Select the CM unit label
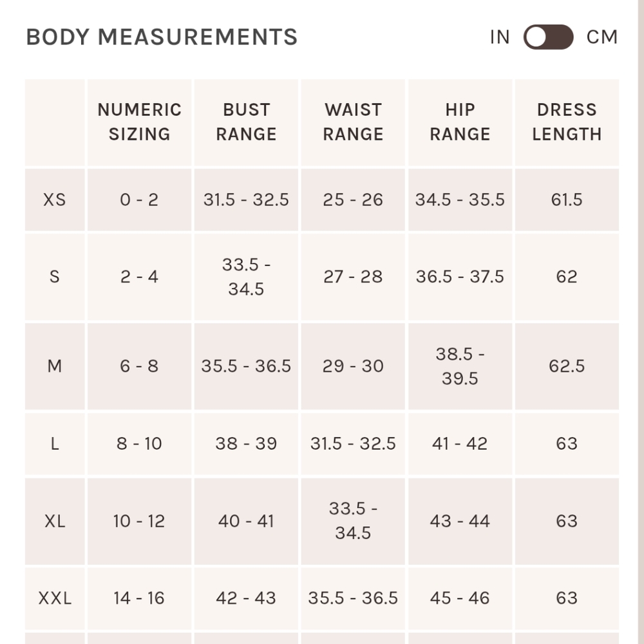Image resolution: width=644 pixels, height=644 pixels. (602, 37)
